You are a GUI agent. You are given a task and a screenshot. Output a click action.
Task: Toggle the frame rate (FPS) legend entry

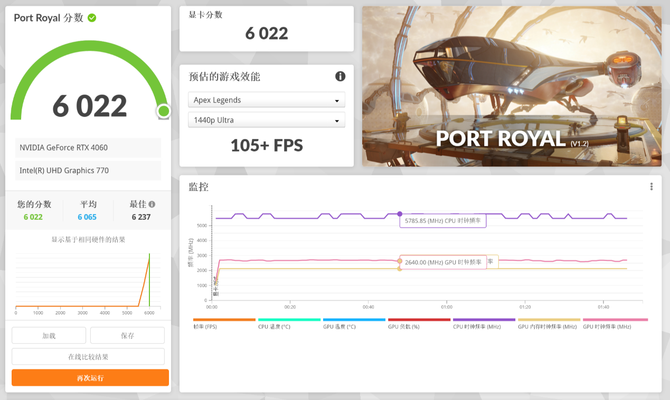click(x=224, y=324)
